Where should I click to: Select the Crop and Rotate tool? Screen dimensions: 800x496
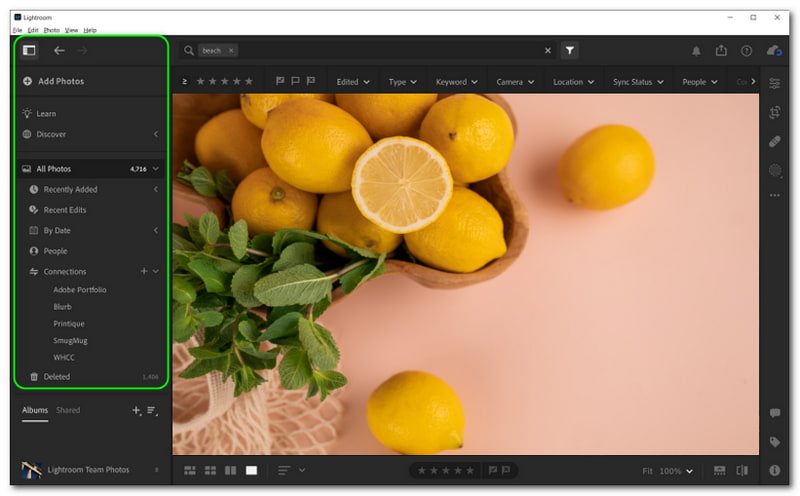pos(774,113)
